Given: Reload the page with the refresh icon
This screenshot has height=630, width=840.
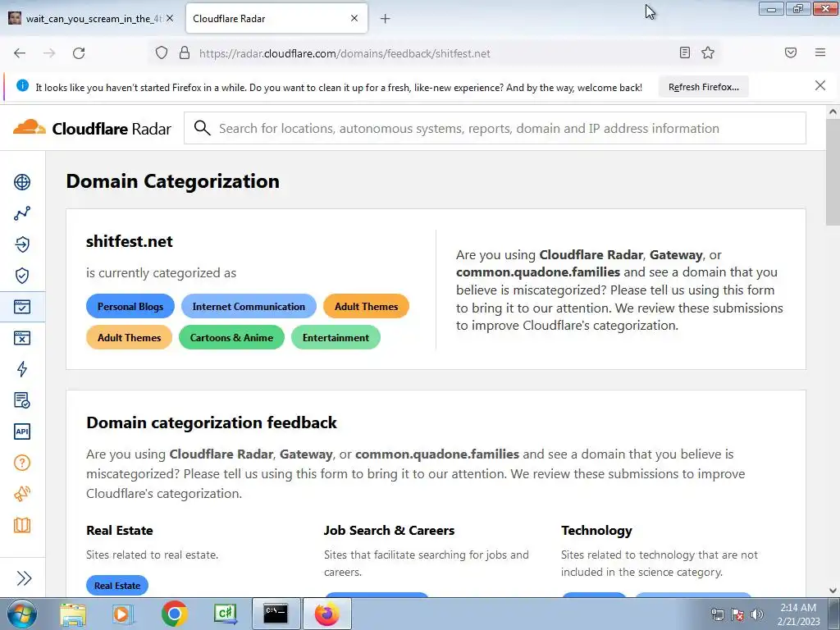Looking at the screenshot, I should [79, 53].
